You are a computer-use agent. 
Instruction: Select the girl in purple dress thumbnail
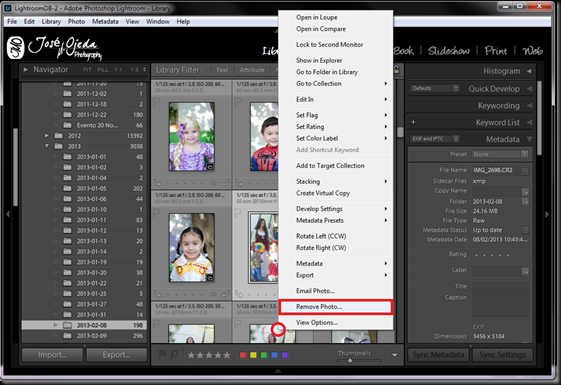pyautogui.click(x=191, y=136)
